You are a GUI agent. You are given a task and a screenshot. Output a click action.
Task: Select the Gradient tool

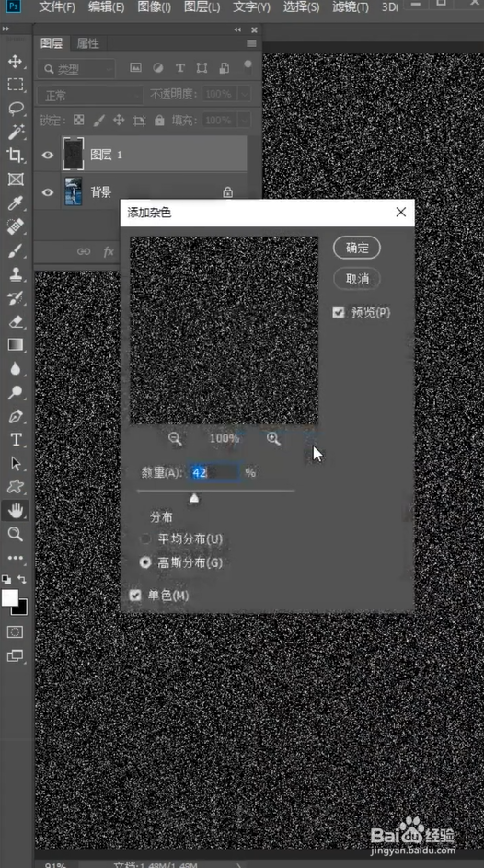pyautogui.click(x=15, y=345)
